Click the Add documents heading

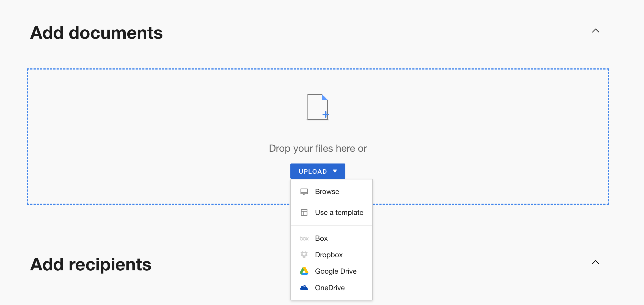click(x=96, y=33)
